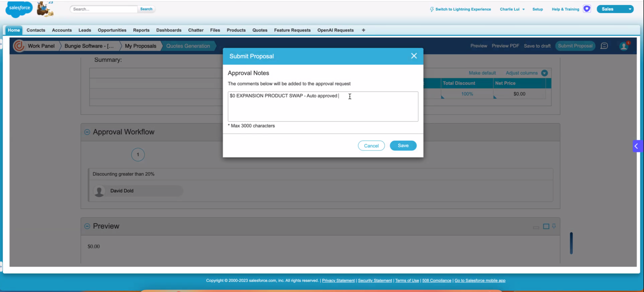Click the Salesforce cloud logo
The height and width of the screenshot is (292, 644).
click(19, 9)
